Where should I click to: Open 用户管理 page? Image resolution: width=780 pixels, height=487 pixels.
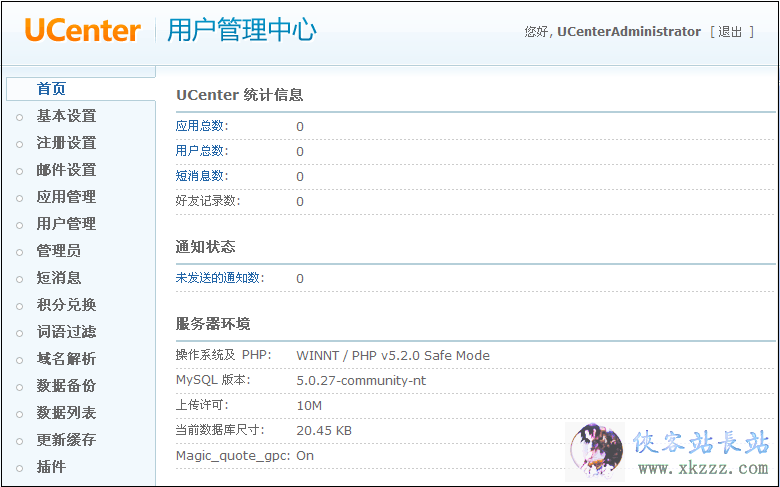tap(66, 223)
